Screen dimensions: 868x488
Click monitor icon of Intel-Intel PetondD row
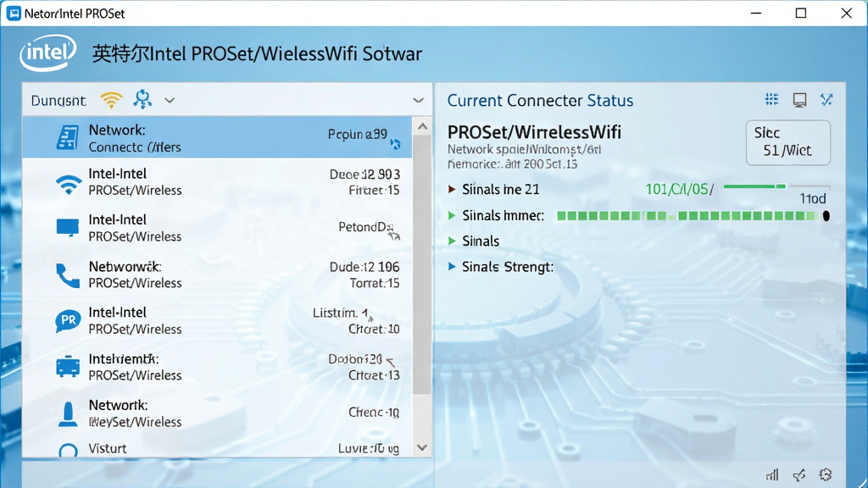68,227
